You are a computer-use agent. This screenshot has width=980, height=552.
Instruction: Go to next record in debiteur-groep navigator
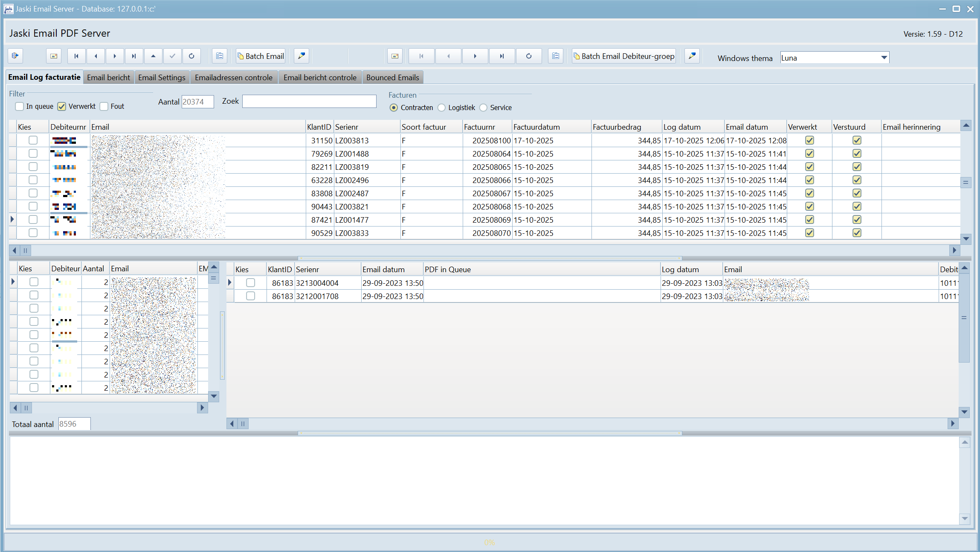475,56
